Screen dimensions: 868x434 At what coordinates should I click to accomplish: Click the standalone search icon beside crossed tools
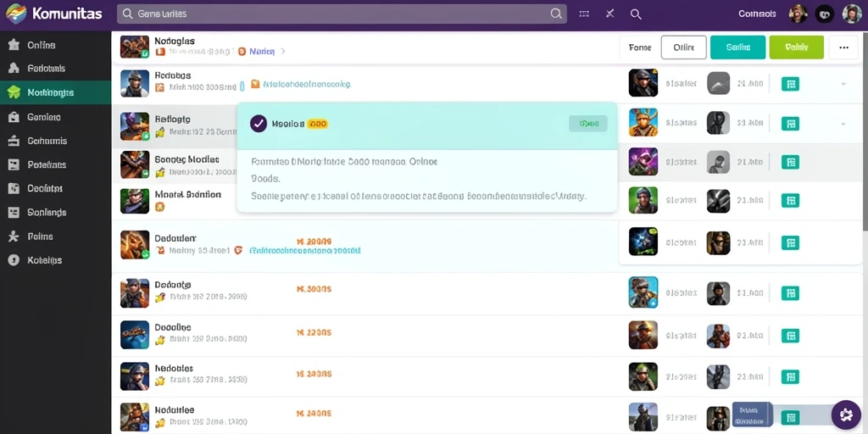[x=636, y=14]
